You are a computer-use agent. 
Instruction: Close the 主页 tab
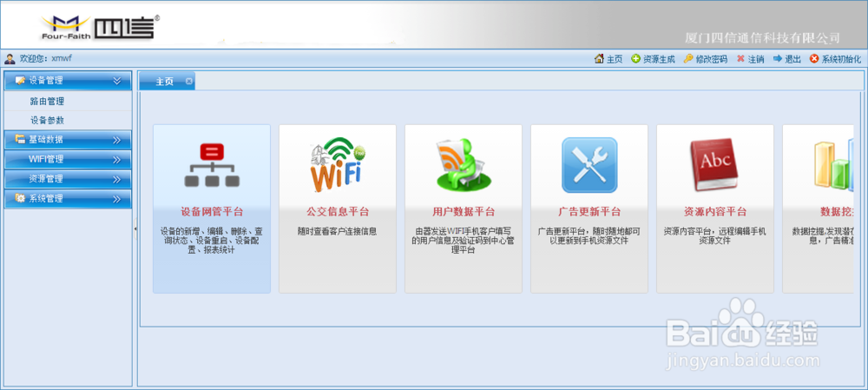(x=188, y=82)
